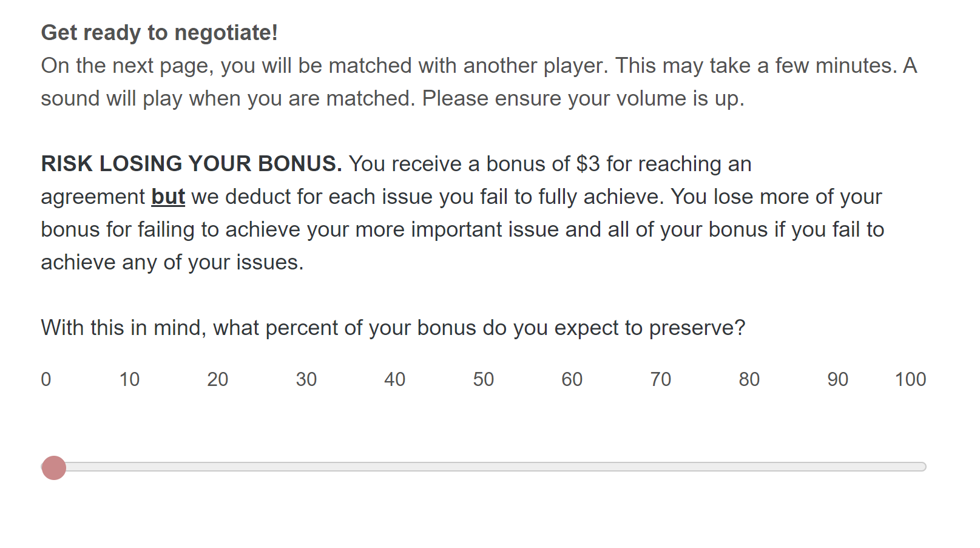Click the 50 percent scale label
This screenshot has width=980, height=548.
coord(484,379)
